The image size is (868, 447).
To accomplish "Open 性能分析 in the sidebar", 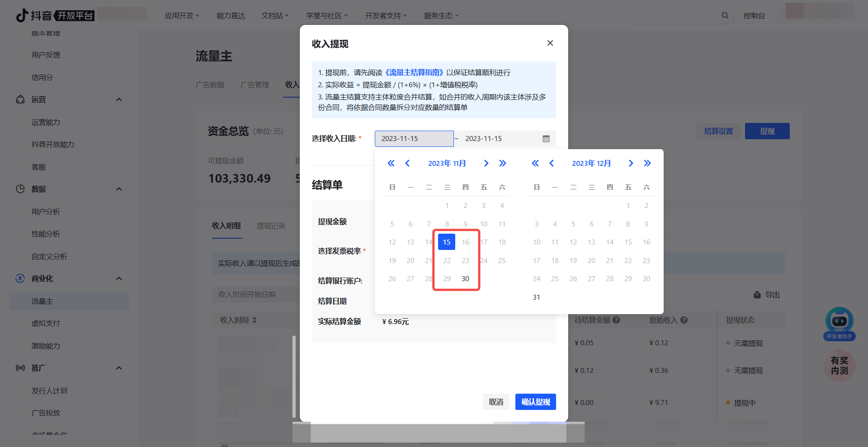I will click(x=46, y=234).
